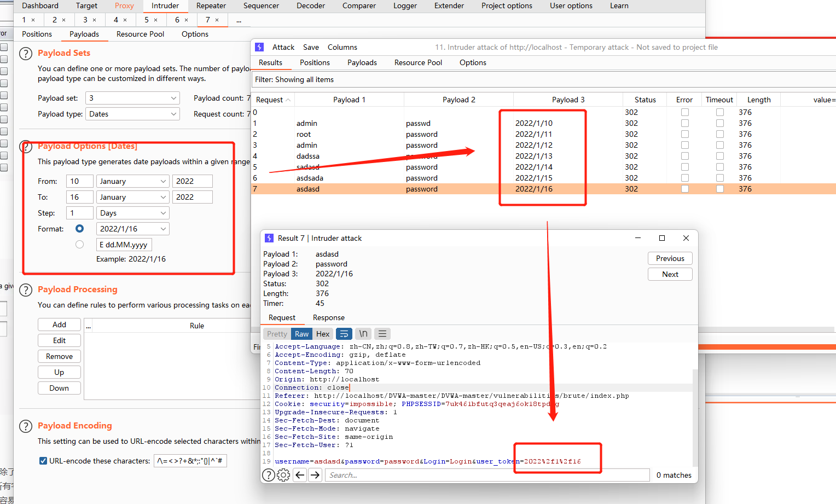Close Intruder tab number 2
The width and height of the screenshot is (836, 504).
[63, 20]
